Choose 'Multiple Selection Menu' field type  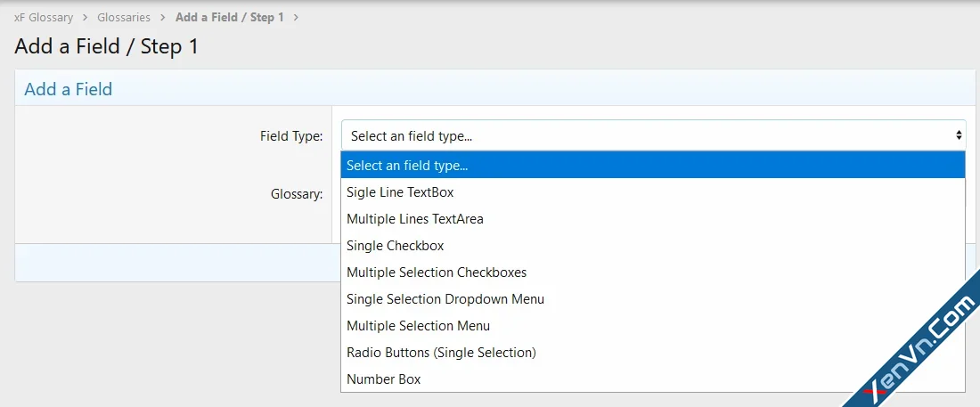[418, 326]
